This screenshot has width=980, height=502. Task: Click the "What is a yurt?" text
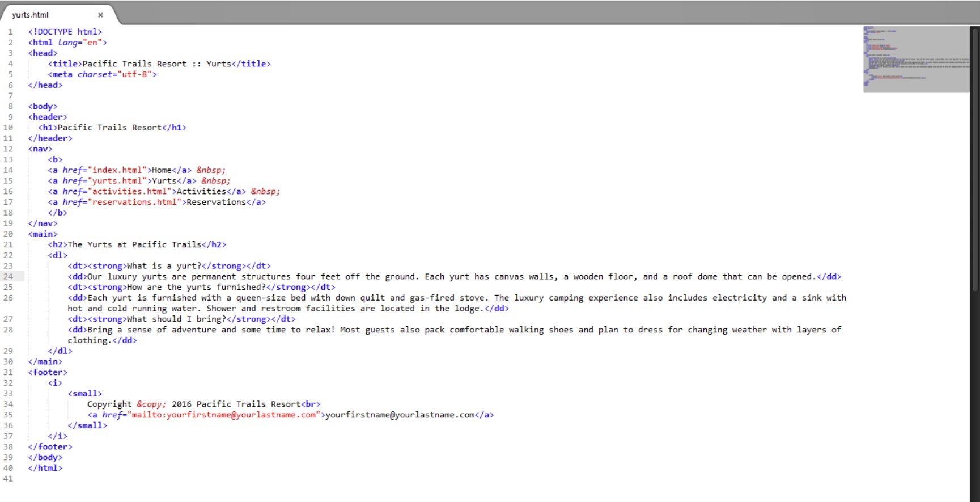pyautogui.click(x=164, y=266)
